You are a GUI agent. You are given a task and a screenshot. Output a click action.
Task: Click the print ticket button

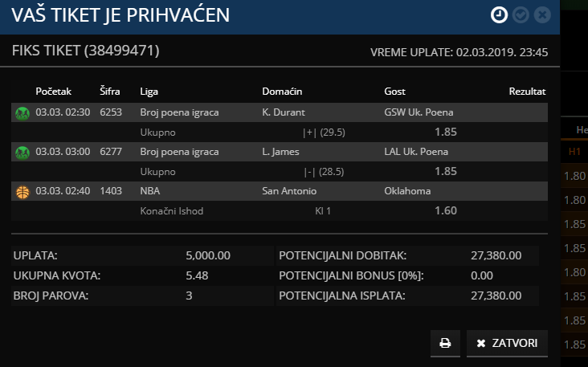point(445,343)
